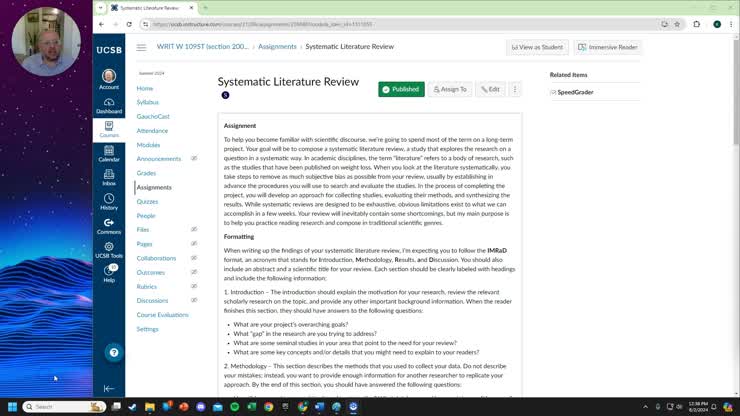Viewport: 740px width, 416px height.
Task: Open Canvas Commons
Action: [x=109, y=226]
